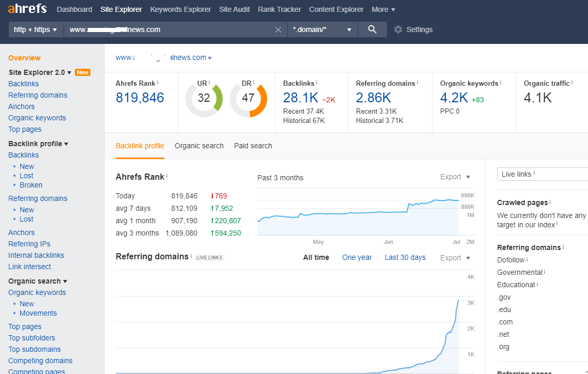Expand the Site Explorer 2.0 section
Screen dimensions: 588x374
(x=69, y=73)
